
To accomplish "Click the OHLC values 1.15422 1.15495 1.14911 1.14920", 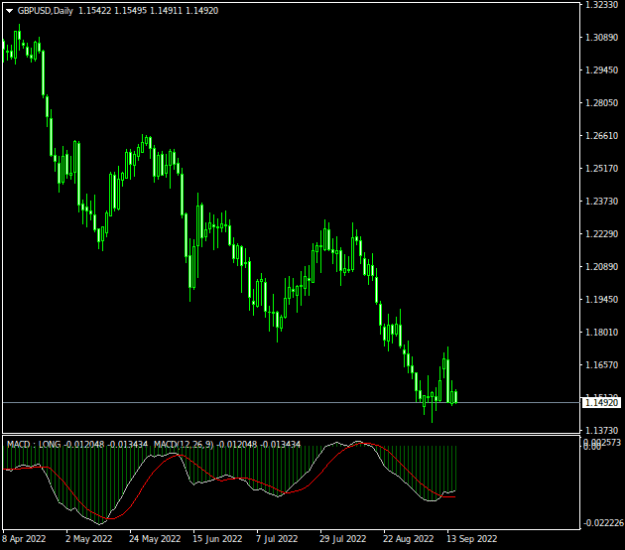I will click(x=148, y=11).
